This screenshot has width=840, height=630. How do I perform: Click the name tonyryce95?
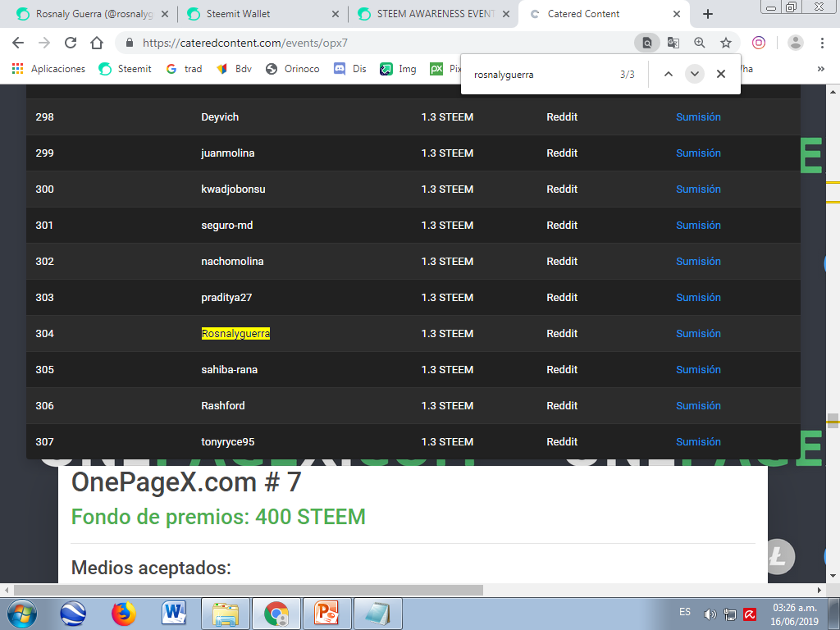click(228, 442)
